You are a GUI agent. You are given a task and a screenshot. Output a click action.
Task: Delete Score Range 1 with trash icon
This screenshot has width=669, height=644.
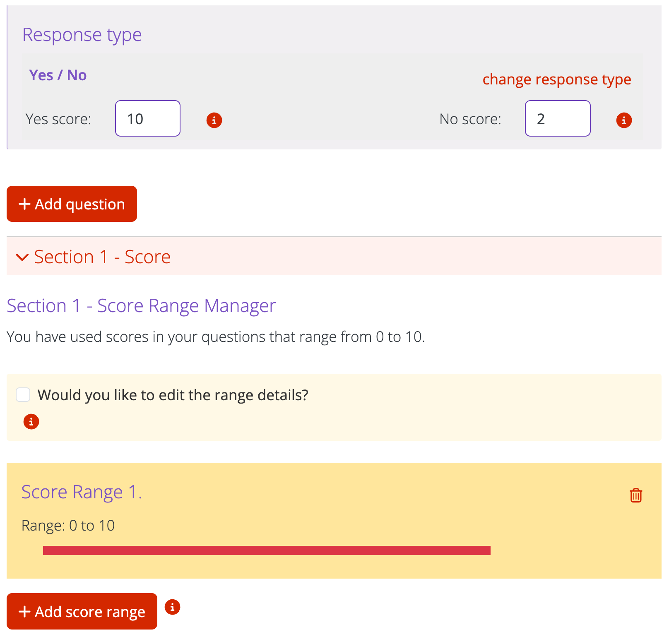coord(635,495)
